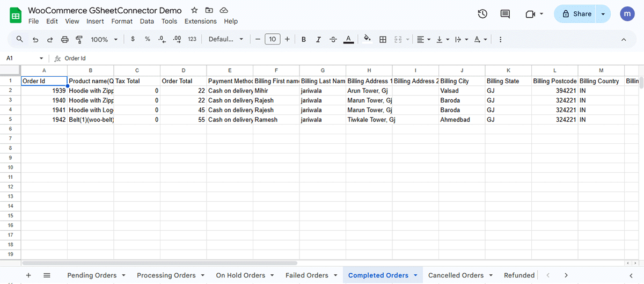Open the Tools menu

pos(169,21)
